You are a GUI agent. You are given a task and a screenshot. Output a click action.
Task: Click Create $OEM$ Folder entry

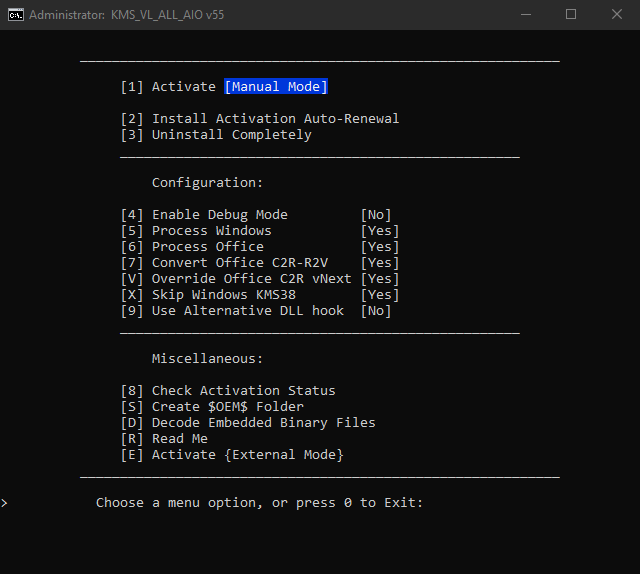212,407
